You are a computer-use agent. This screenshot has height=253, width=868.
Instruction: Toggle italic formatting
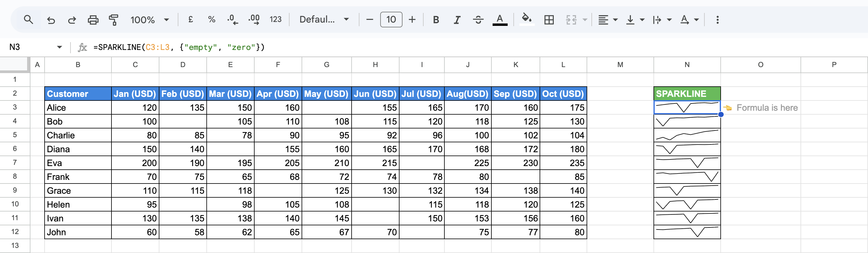(457, 20)
